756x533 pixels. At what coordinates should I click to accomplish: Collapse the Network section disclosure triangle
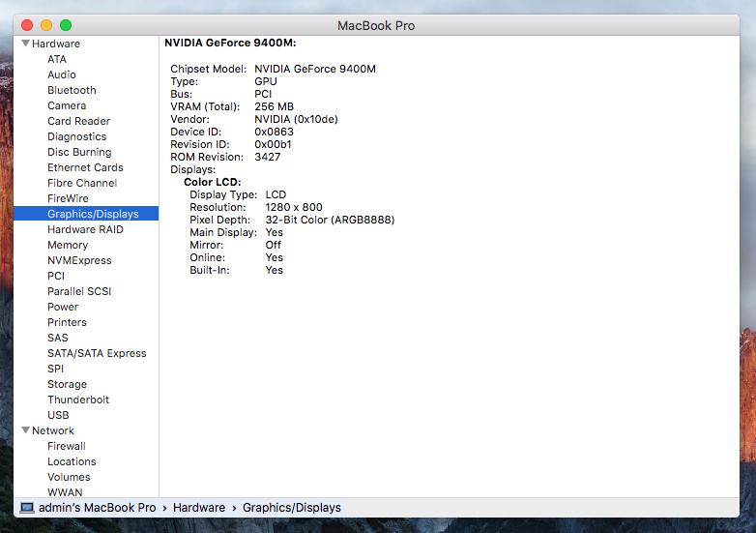point(24,430)
